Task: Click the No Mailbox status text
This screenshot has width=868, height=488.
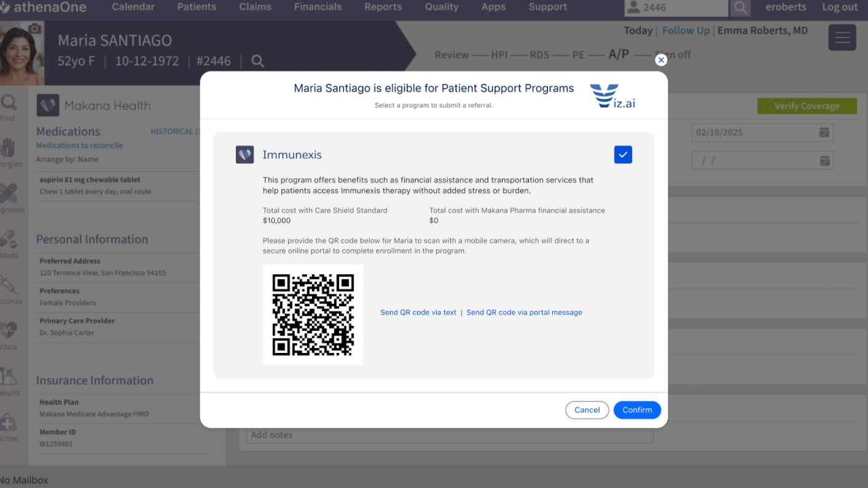Action: coord(24,480)
